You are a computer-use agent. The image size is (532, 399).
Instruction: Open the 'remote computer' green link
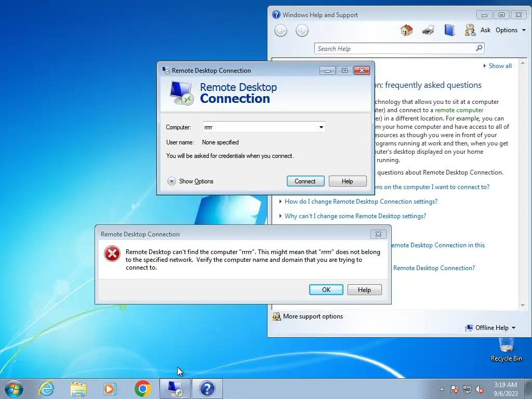pyautogui.click(x=459, y=110)
